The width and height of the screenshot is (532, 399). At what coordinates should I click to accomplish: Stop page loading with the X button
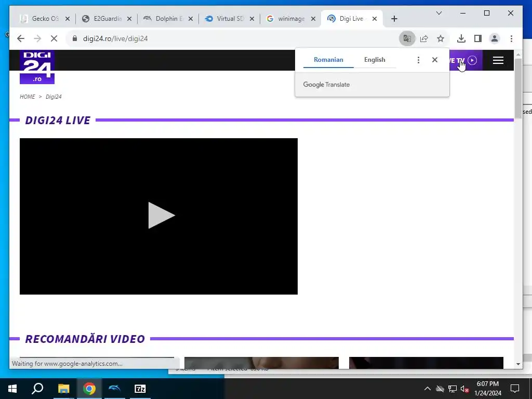point(54,38)
